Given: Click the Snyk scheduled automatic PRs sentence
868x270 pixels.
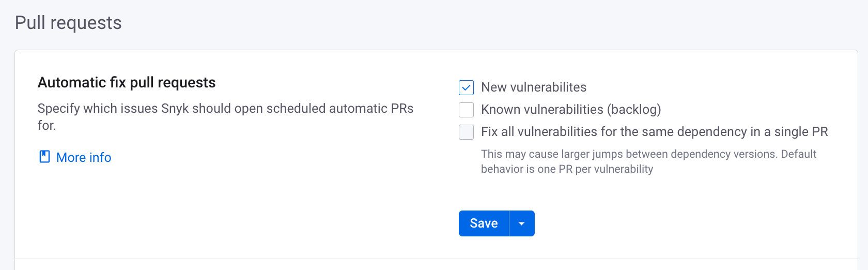Looking at the screenshot, I should coord(226,117).
